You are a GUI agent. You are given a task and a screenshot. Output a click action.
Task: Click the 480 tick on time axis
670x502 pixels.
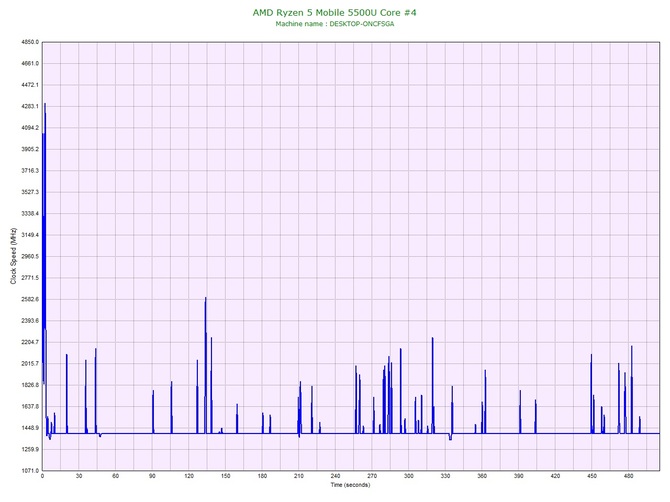click(x=629, y=476)
